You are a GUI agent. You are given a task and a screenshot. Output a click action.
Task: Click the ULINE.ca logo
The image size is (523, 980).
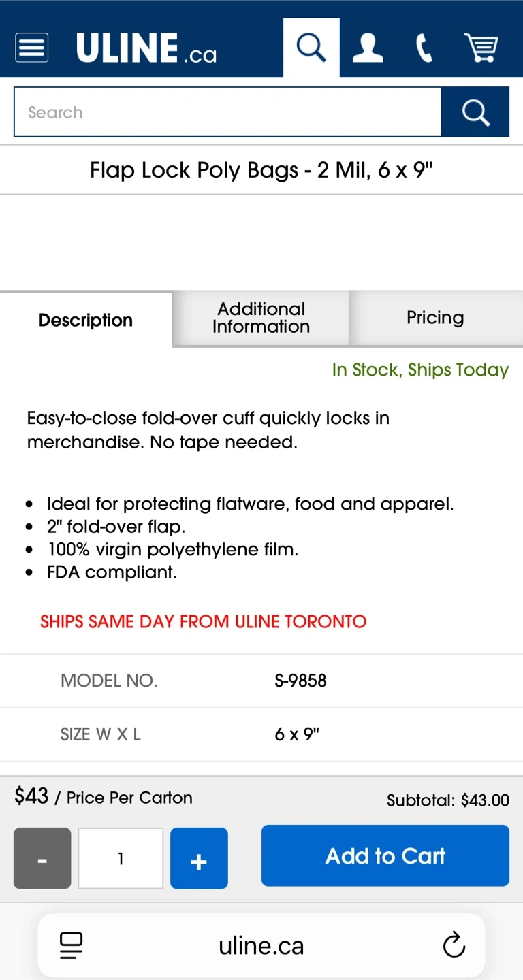tap(146, 48)
